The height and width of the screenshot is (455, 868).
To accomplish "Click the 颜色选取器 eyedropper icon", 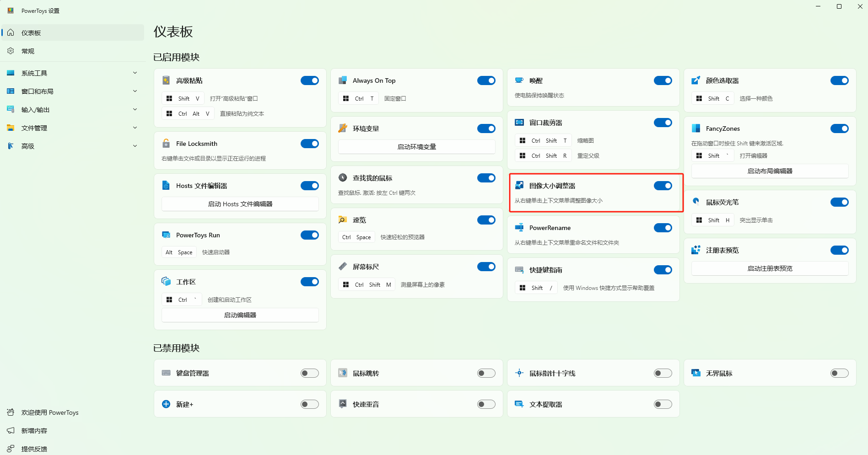I will point(696,80).
